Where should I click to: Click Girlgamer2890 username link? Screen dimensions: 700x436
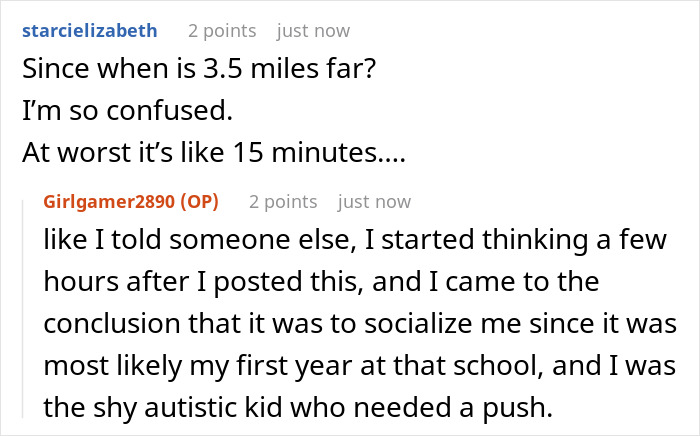tap(109, 202)
